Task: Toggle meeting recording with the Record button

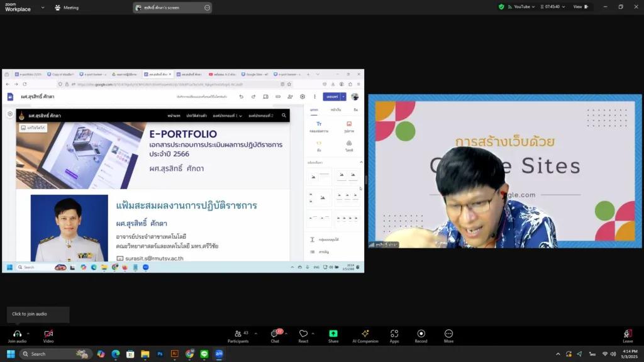Action: pyautogui.click(x=421, y=334)
